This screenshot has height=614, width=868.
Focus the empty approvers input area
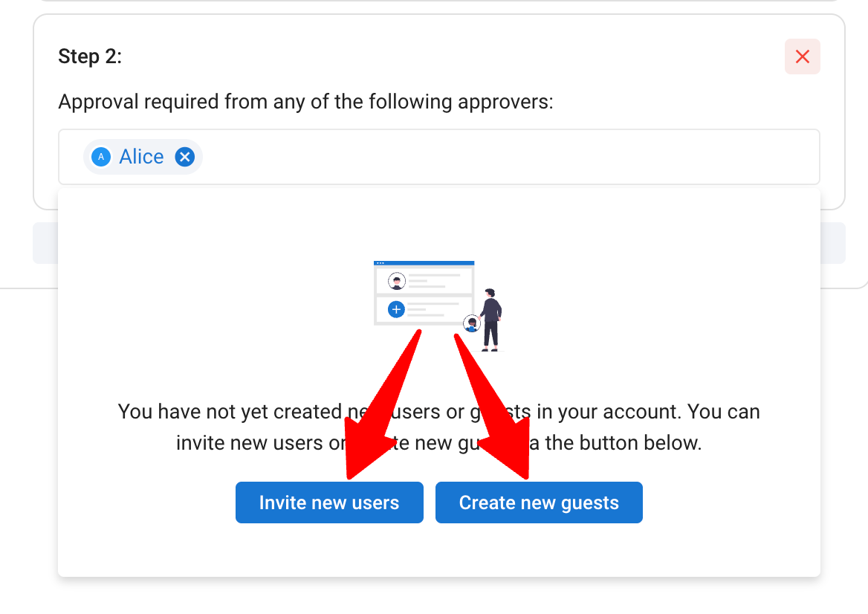coord(509,158)
